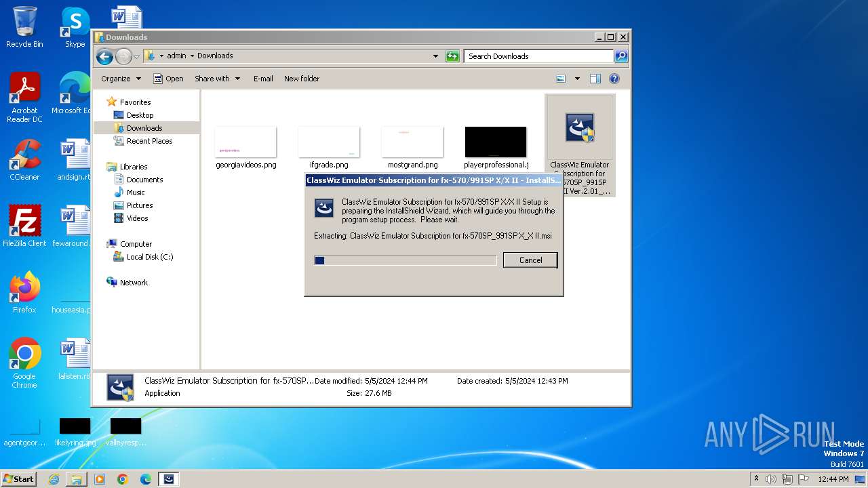
Task: Open Windows Media Player taskbar icon
Action: [100, 479]
